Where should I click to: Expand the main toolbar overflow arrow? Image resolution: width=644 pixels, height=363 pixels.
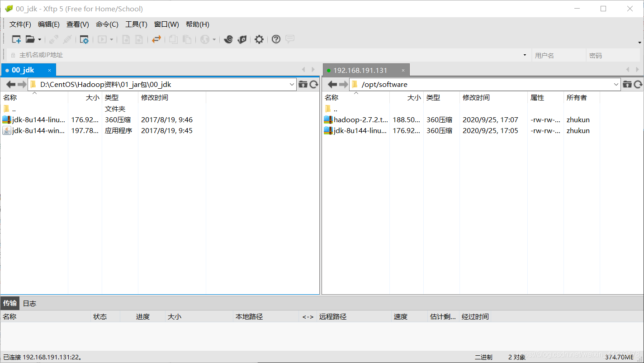click(640, 43)
